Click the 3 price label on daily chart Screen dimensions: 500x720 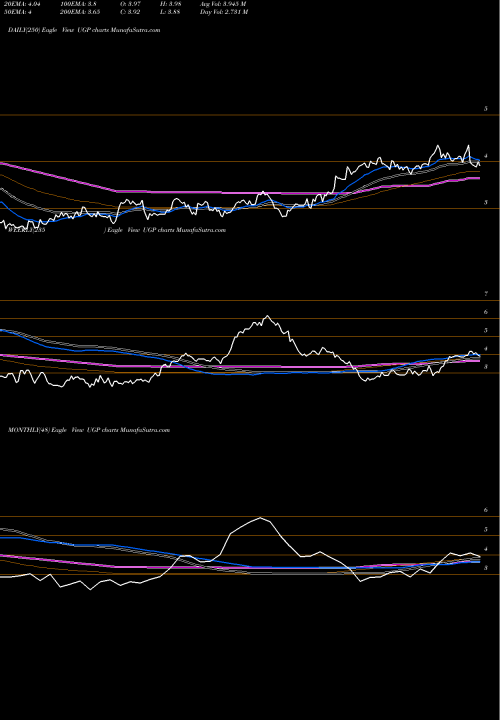(486, 202)
